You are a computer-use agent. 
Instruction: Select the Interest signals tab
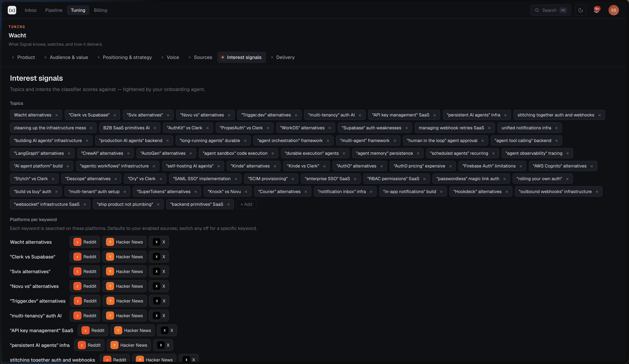pyautogui.click(x=242, y=57)
